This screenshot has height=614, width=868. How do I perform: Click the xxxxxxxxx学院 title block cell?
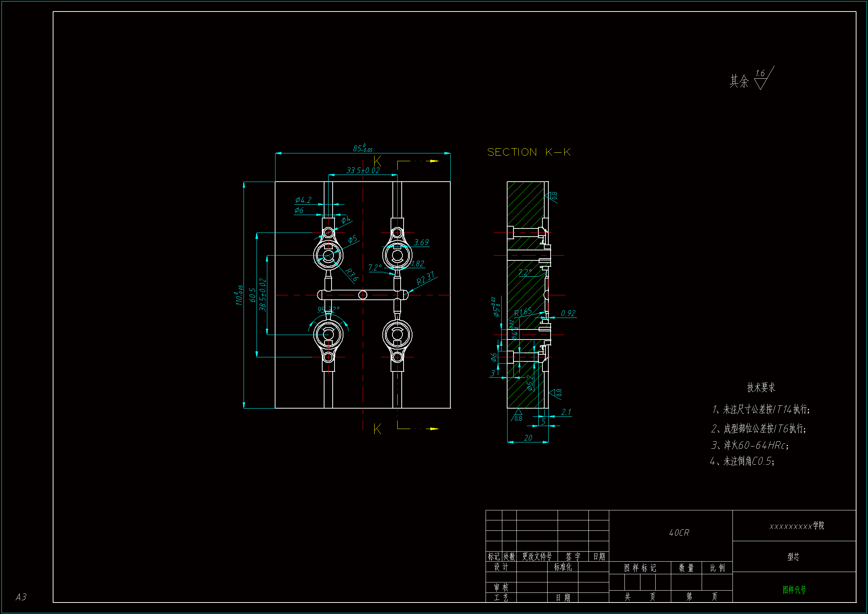796,526
